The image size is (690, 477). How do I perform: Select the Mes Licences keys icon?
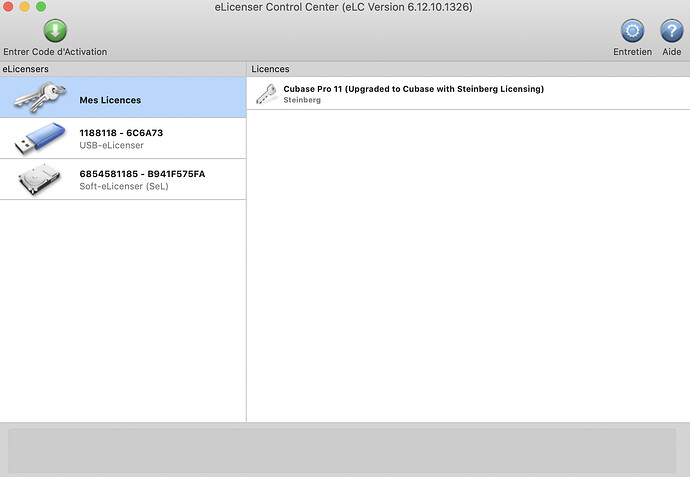[x=40, y=97]
